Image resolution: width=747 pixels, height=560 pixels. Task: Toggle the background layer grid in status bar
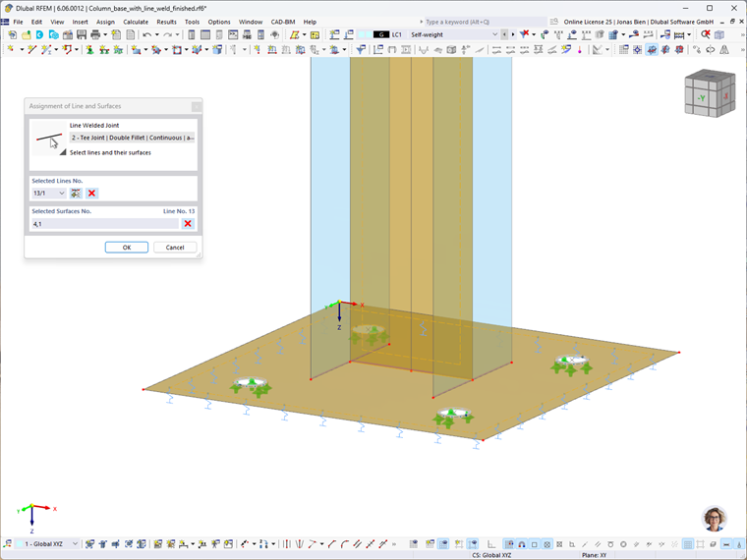click(x=687, y=544)
